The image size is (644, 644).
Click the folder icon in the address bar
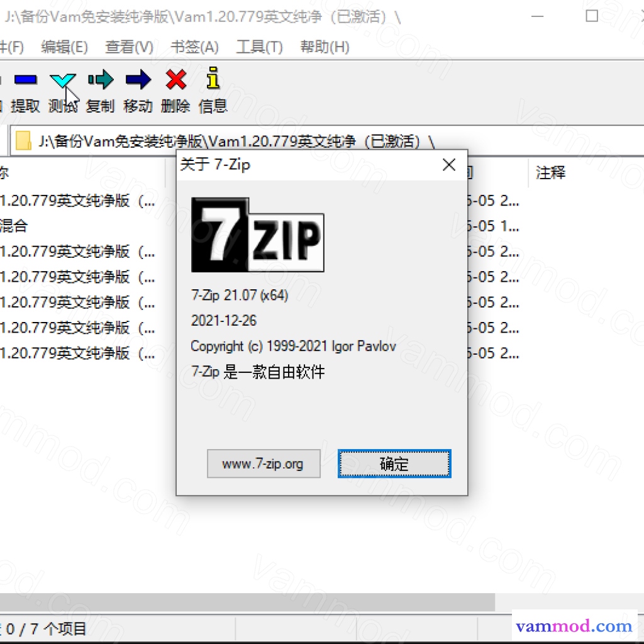click(23, 141)
